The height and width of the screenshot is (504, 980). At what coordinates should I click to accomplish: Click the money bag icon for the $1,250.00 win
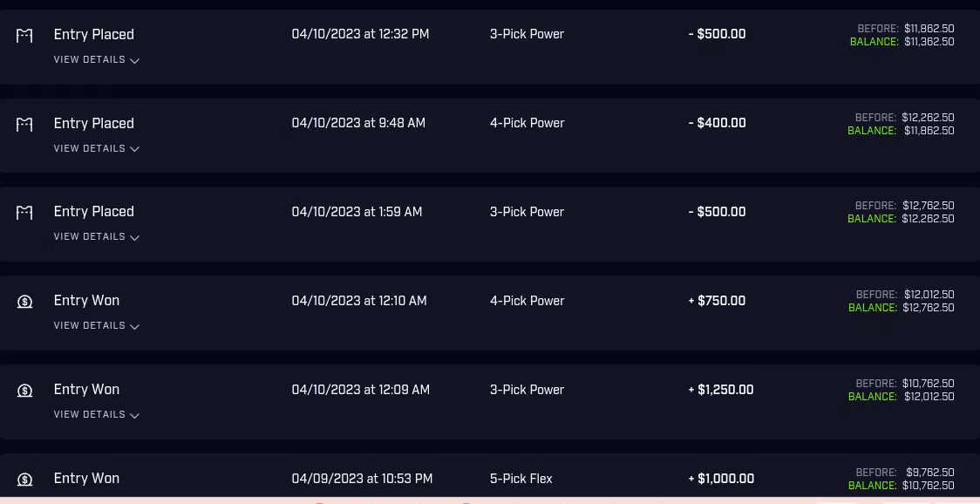click(24, 391)
